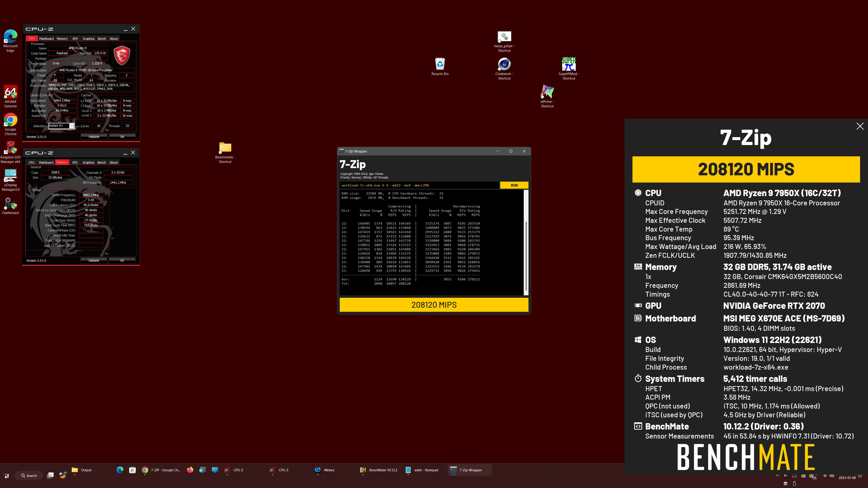The height and width of the screenshot is (488, 868).
Task: Click OK in bottom CPU-Z window
Action: click(122, 260)
